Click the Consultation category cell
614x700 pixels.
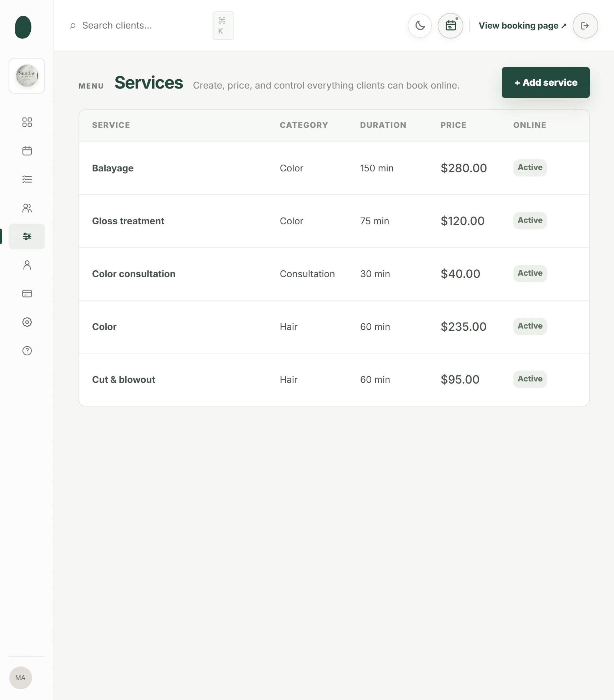(x=307, y=274)
